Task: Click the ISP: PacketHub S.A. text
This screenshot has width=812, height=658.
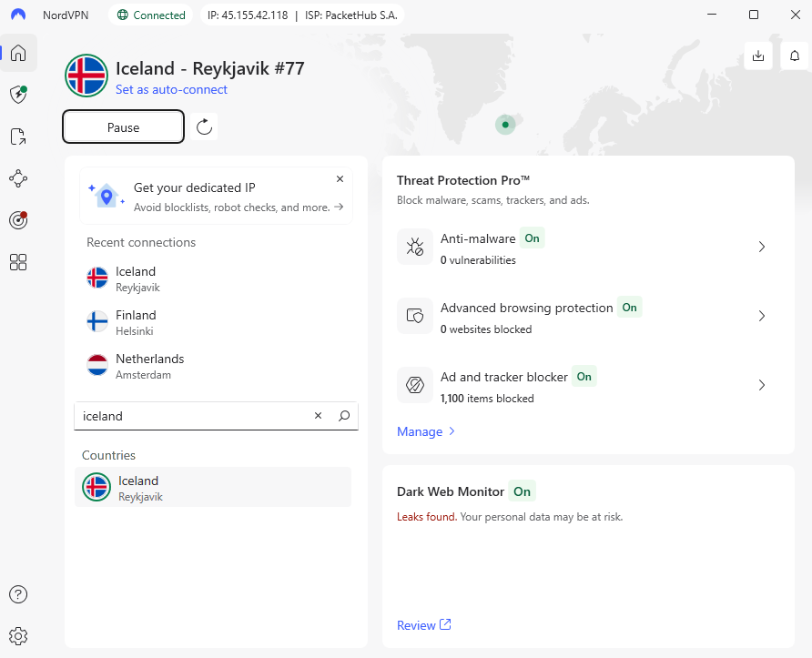Action: point(351,15)
